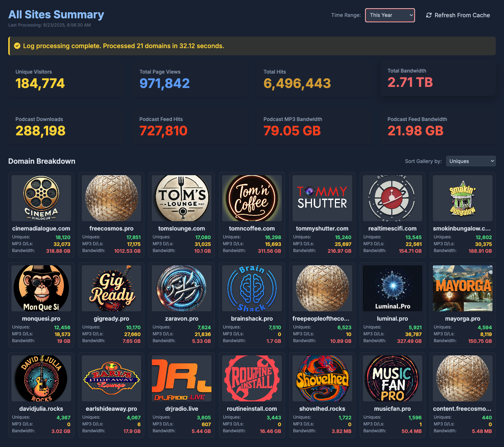The height and width of the screenshot is (447, 504).
Task: Click the Tommy Shutter logo image
Action: [x=322, y=198]
